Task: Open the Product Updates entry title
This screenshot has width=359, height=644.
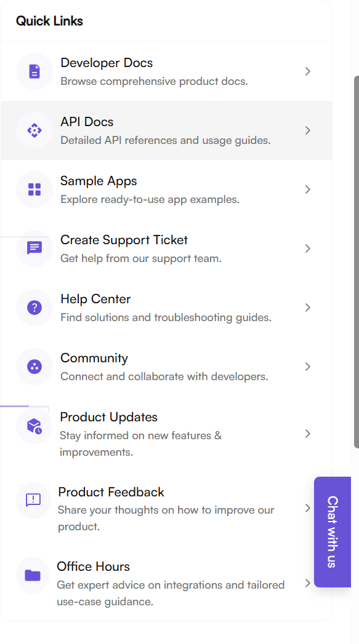Action: (x=108, y=417)
